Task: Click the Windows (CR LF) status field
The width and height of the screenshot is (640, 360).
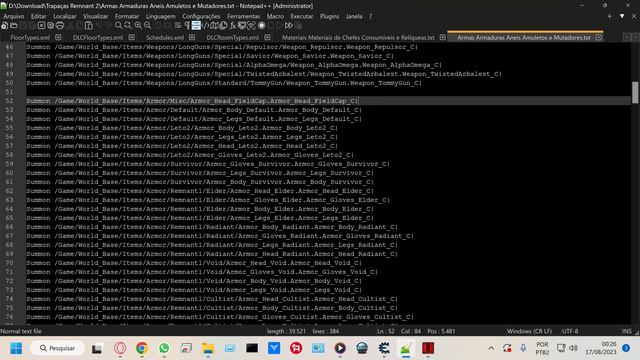Action: (529, 331)
